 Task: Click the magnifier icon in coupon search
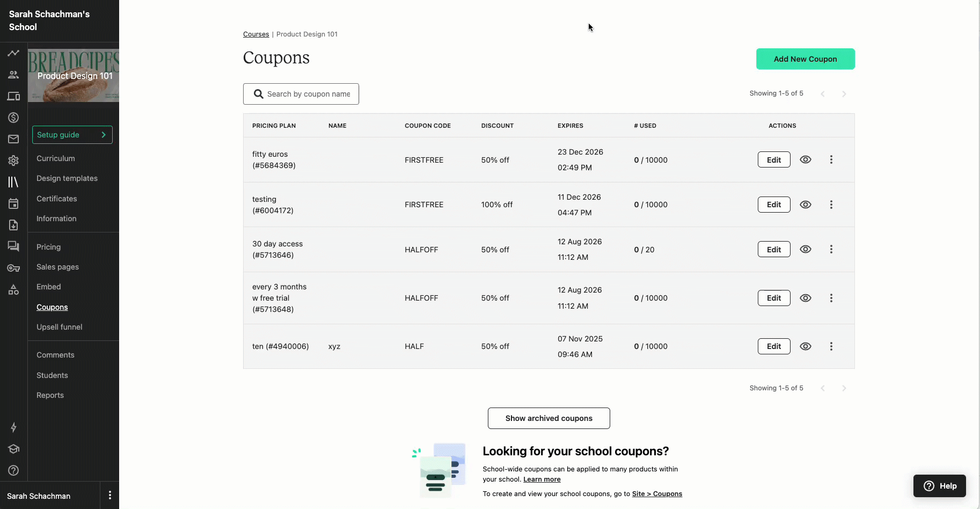click(258, 94)
